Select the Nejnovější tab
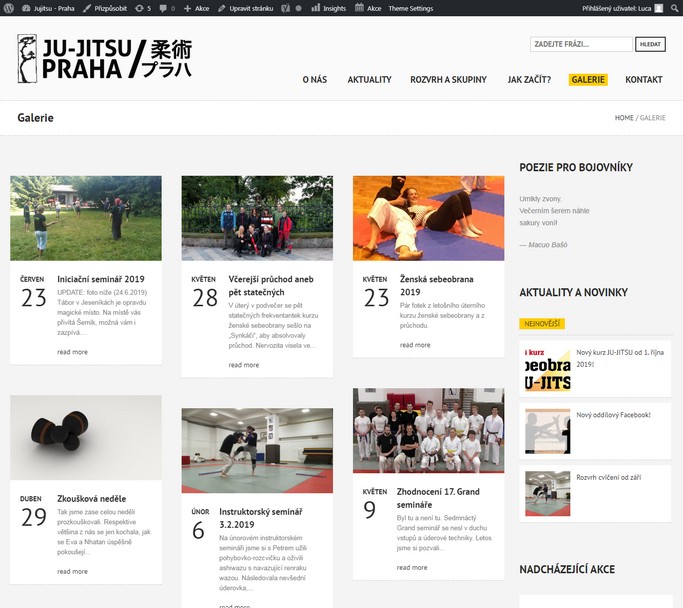Screen dimensions: 683x608 coord(542,324)
